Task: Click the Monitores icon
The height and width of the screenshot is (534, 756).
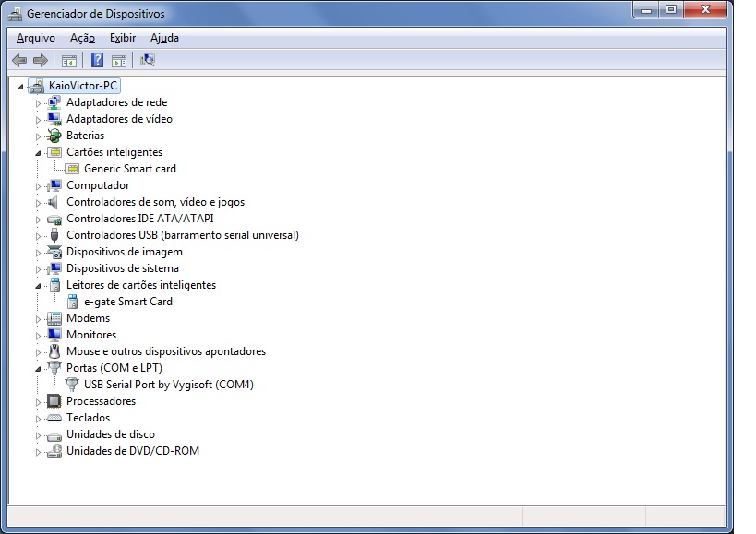Action: tap(54, 335)
